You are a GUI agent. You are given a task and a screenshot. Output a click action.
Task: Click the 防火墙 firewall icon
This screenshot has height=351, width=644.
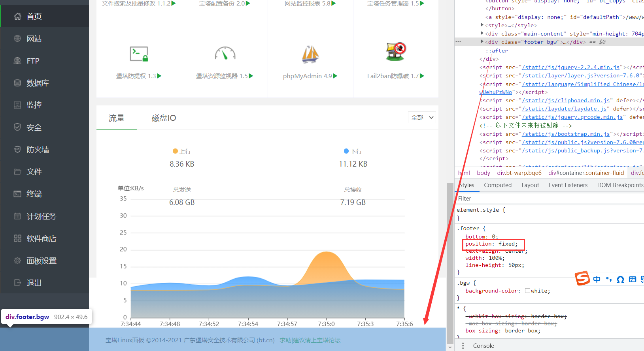[17, 149]
